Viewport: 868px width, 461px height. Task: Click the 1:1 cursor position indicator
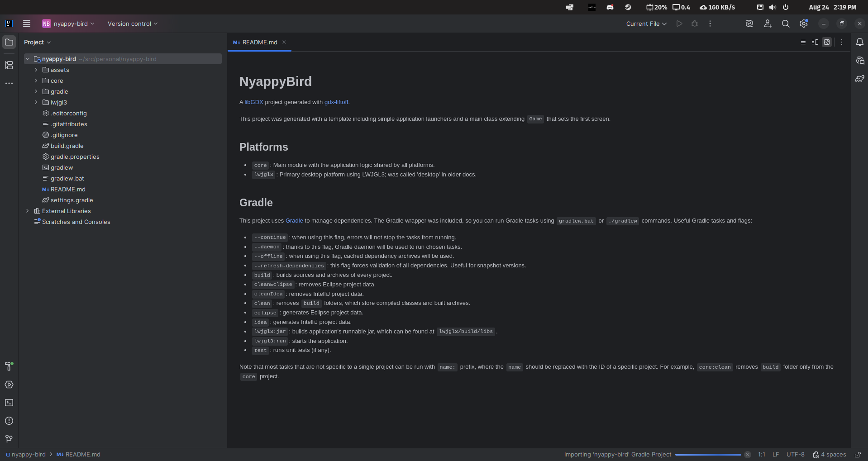[762, 455]
